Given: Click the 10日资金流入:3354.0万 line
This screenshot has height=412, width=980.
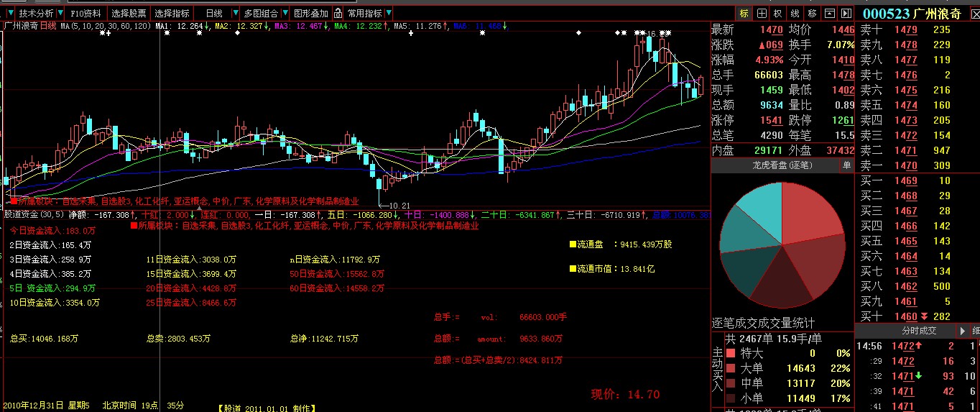Looking at the screenshot, I should 55,303.
